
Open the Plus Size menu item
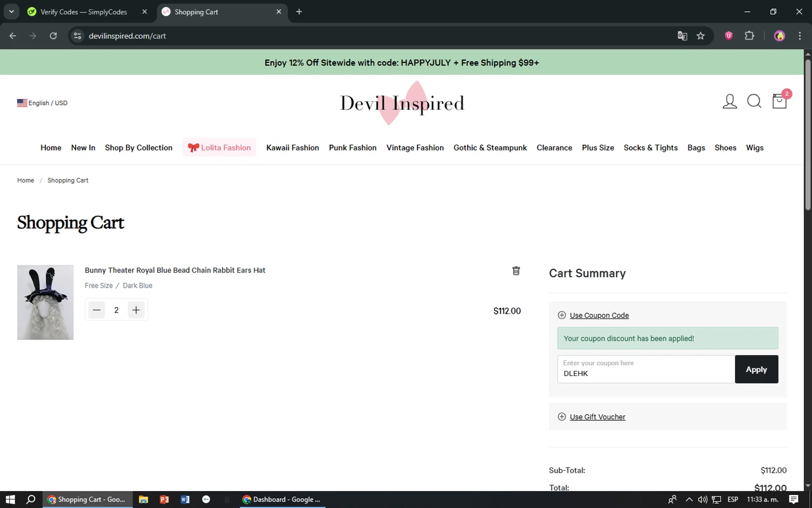(x=598, y=148)
